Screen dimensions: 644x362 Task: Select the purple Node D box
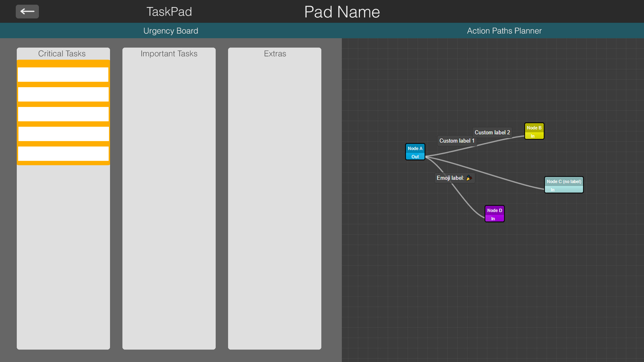tap(494, 210)
